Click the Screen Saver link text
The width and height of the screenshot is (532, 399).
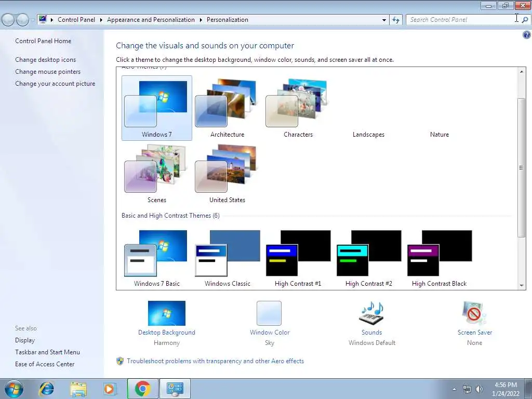point(475,332)
